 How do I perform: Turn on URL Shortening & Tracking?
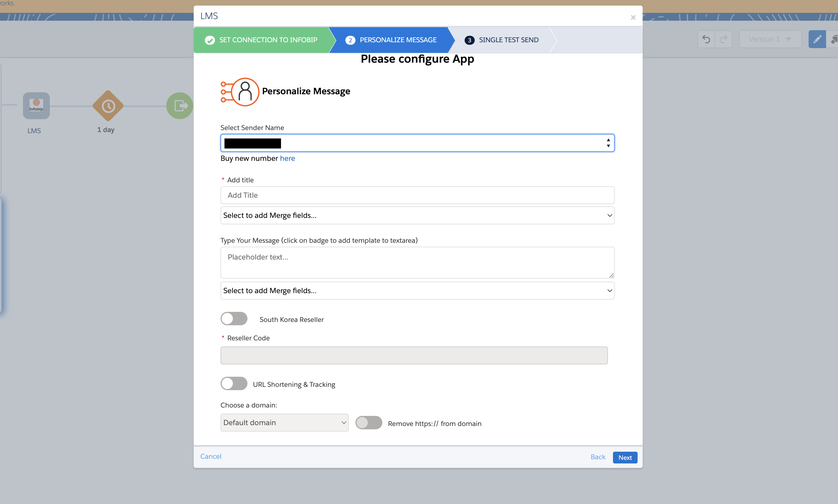pyautogui.click(x=234, y=383)
